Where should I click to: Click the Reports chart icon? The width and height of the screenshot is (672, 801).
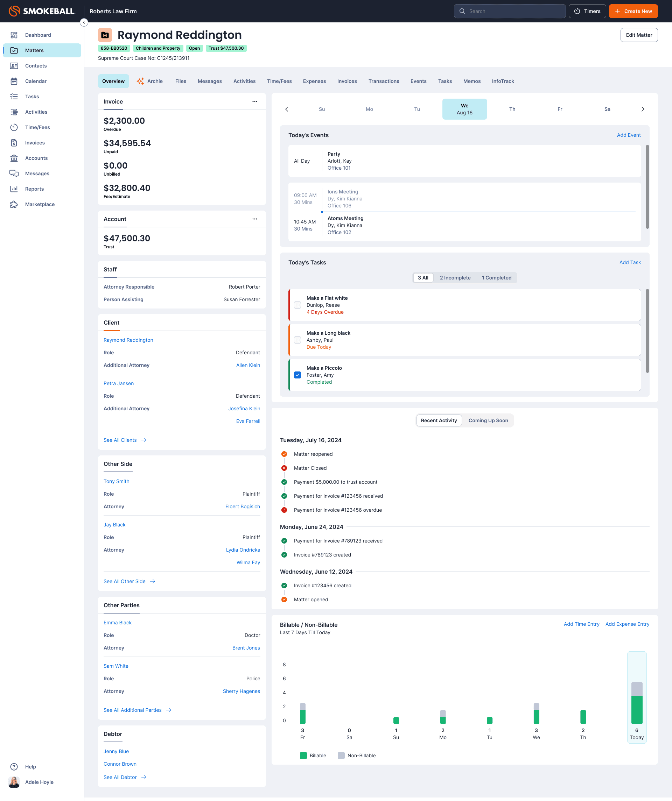point(14,189)
